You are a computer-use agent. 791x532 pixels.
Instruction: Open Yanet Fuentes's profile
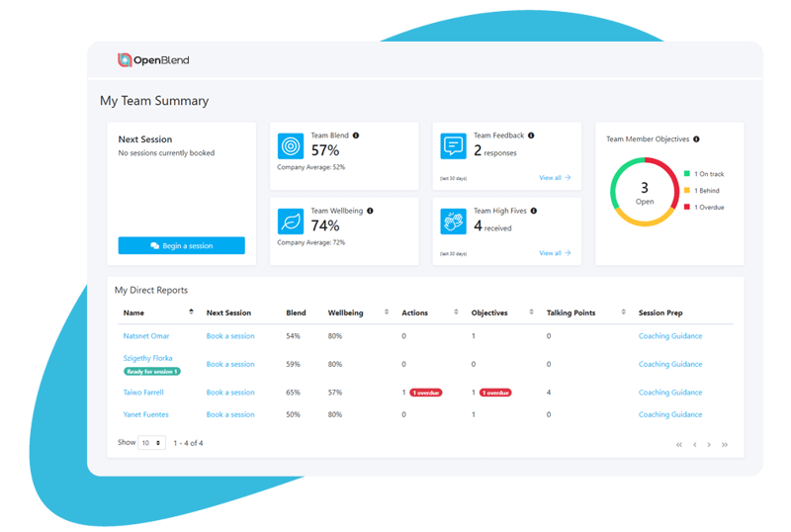pos(145,414)
